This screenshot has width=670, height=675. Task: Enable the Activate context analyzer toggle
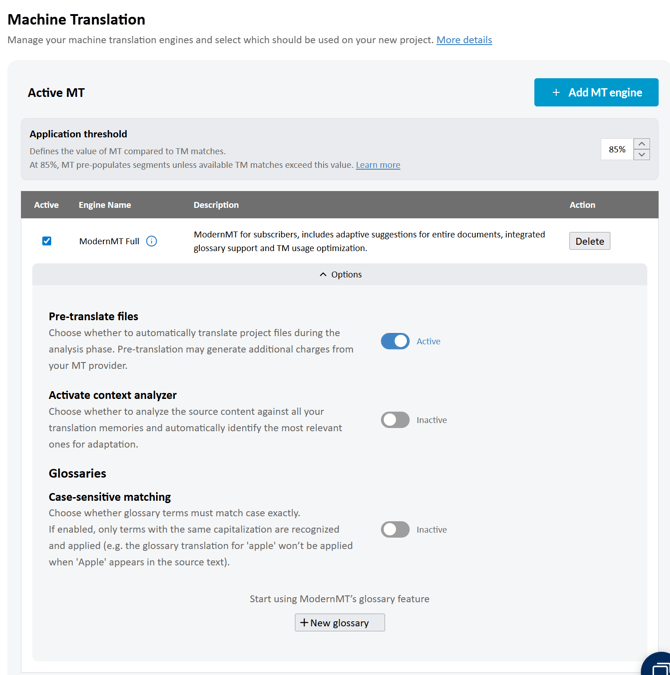[395, 420]
